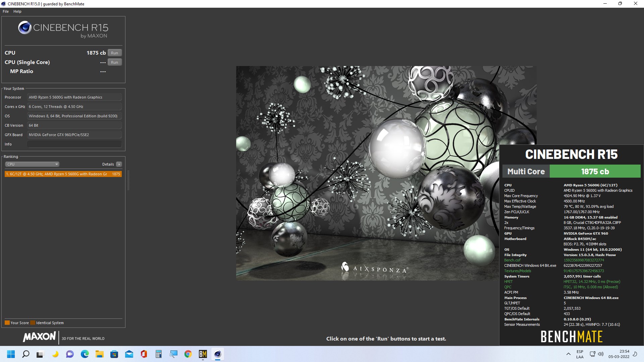Viewport: 644px width, 362px height.
Task: Click the GFX Board value field
Action: [x=74, y=135]
